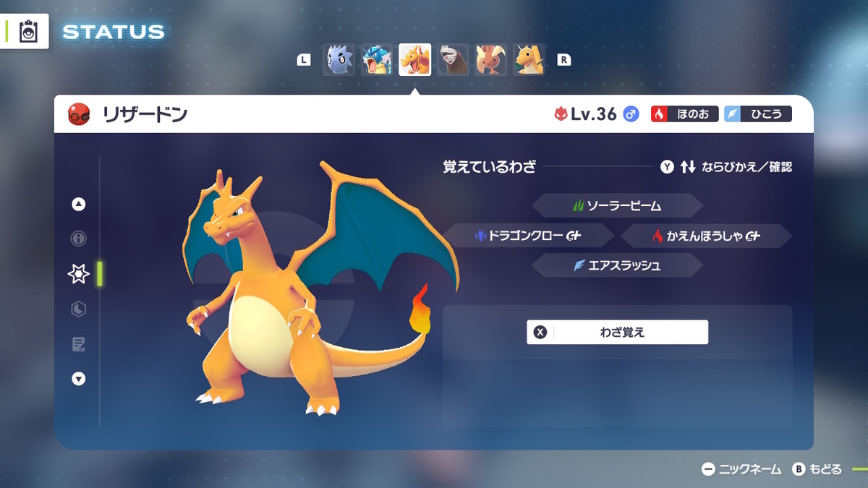Select the ひこう flying type badge

[757, 114]
